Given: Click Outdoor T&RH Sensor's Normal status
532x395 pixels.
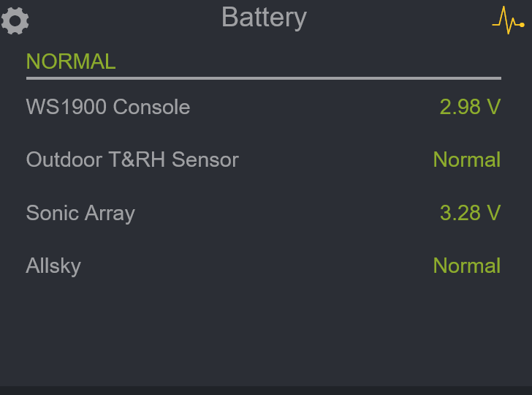Looking at the screenshot, I should [466, 160].
